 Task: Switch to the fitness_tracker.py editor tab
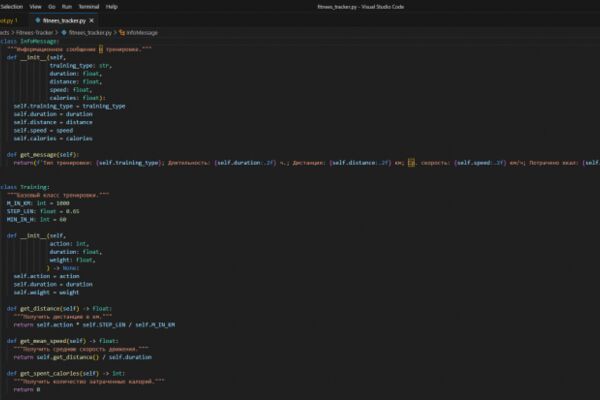click(x=64, y=20)
